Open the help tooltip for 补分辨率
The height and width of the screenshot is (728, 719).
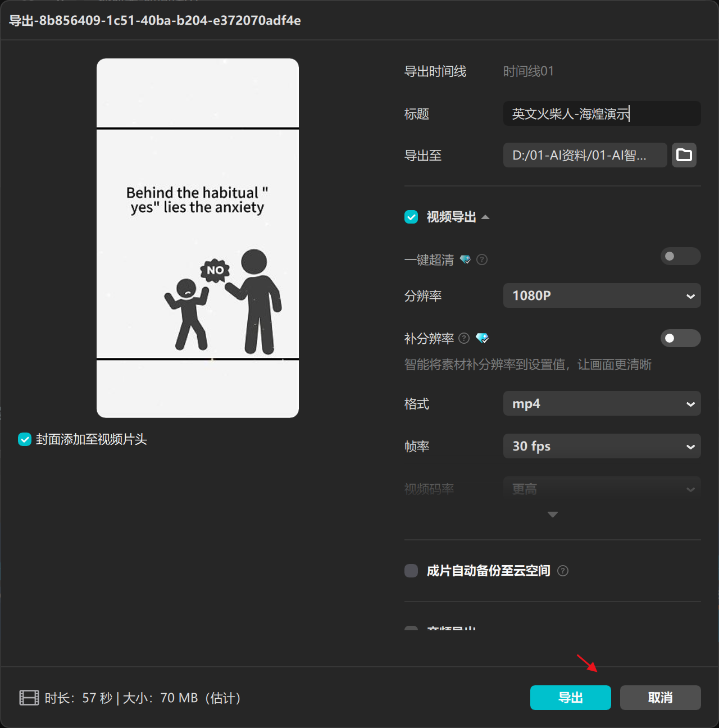(463, 338)
